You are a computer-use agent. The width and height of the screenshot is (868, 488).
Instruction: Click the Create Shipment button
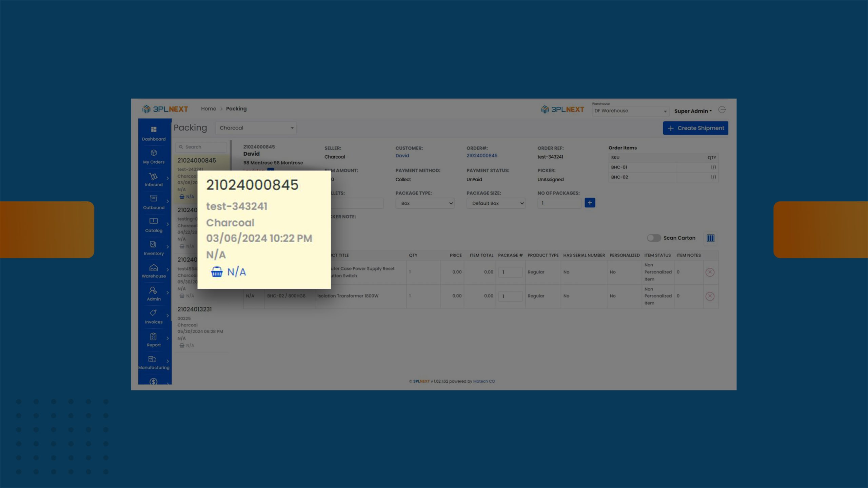[x=695, y=128]
